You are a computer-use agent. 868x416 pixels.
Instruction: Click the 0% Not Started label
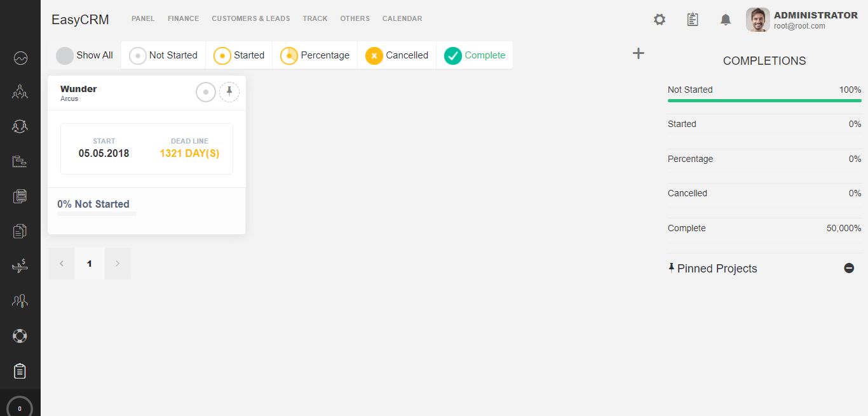[x=93, y=204]
